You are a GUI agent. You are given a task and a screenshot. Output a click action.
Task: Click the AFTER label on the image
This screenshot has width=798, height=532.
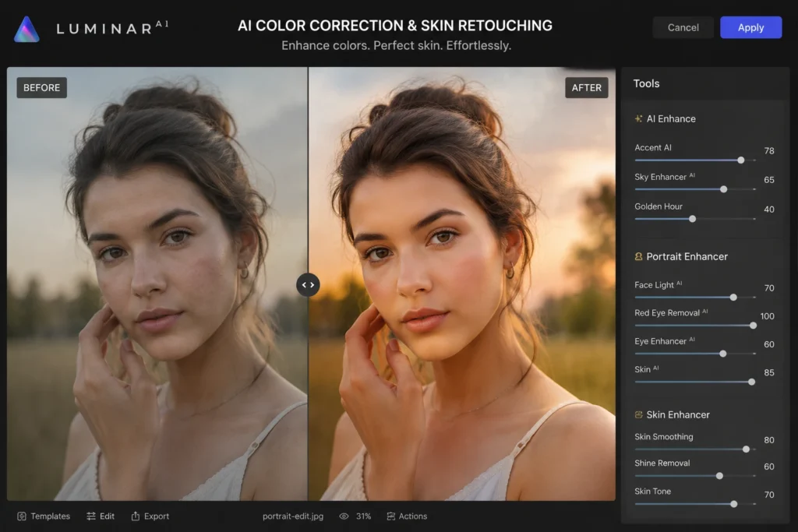tap(586, 87)
